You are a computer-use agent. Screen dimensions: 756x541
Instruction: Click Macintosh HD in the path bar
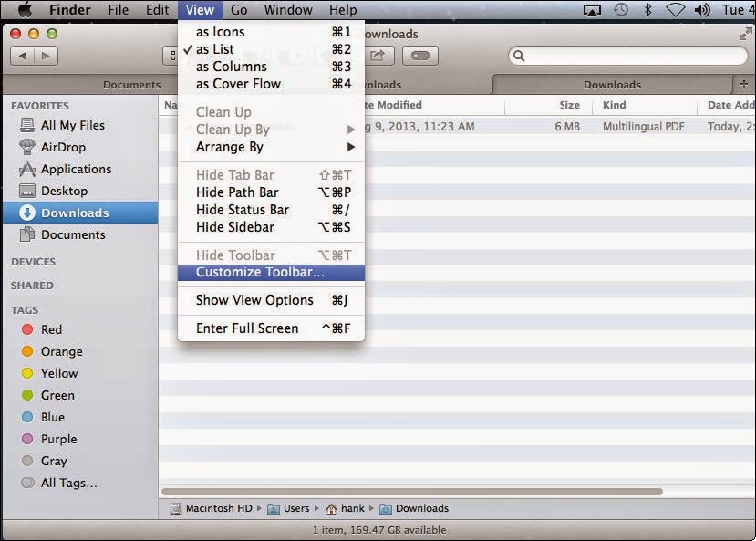coord(212,509)
